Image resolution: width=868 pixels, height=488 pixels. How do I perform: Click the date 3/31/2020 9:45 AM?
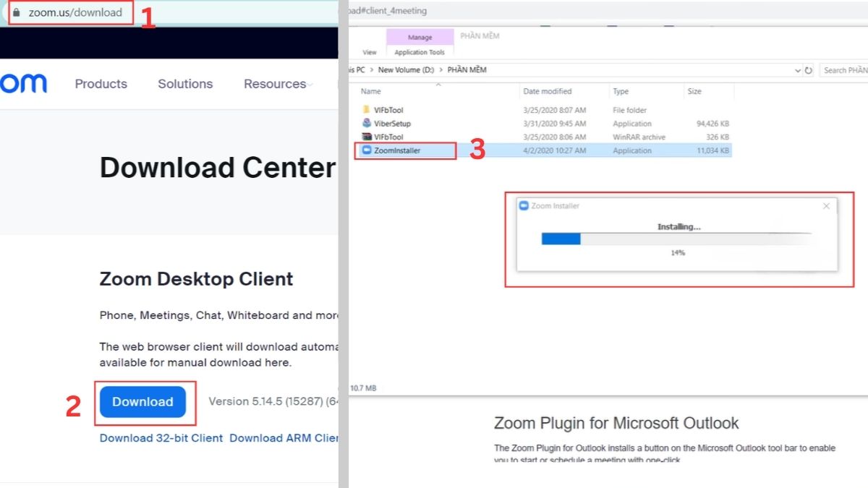click(x=555, y=124)
